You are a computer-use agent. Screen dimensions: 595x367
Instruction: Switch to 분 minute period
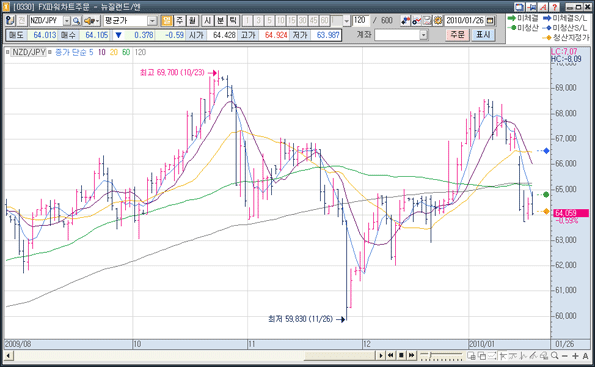220,20
